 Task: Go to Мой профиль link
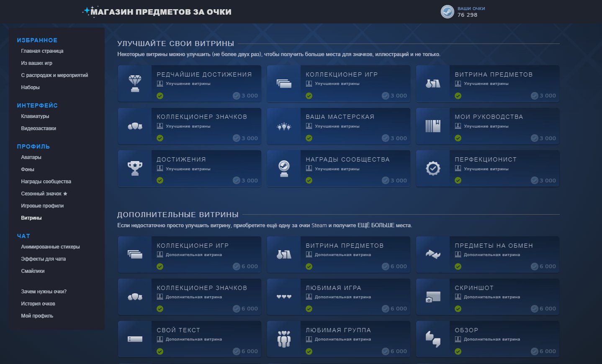pyautogui.click(x=37, y=316)
